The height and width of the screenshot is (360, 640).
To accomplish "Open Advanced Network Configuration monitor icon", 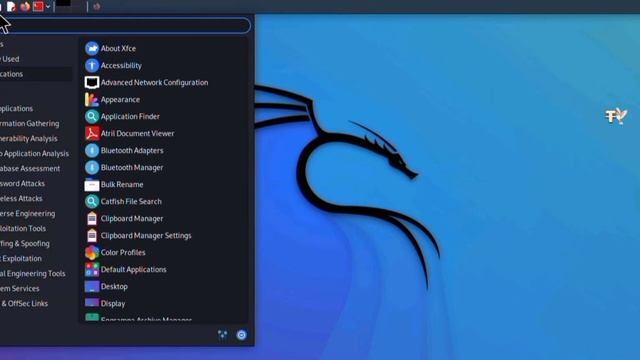I will 92,82.
